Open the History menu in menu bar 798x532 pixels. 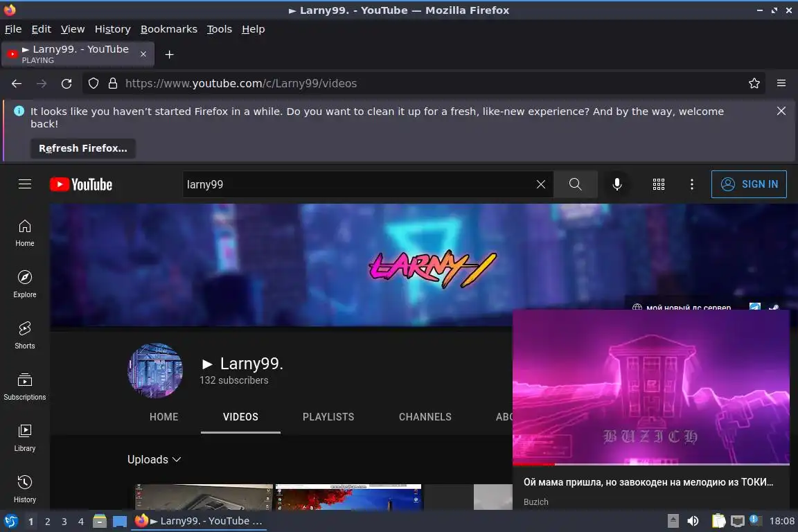coord(112,29)
